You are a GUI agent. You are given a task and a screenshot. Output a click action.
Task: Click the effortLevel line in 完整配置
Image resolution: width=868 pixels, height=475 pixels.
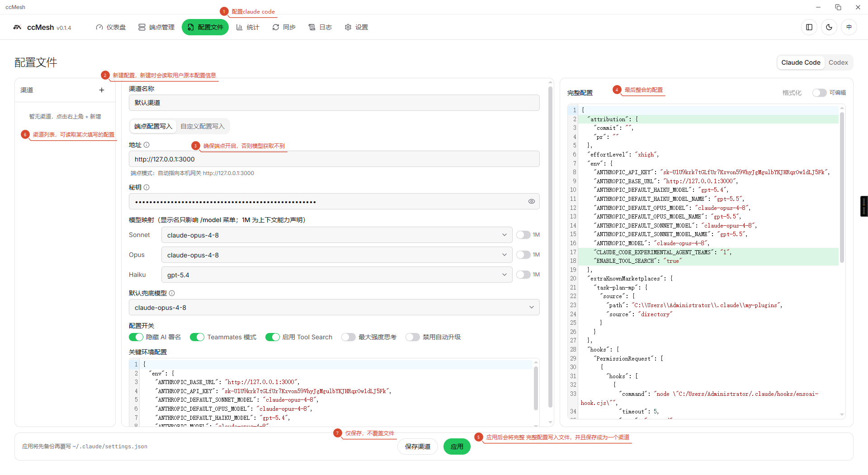coord(623,155)
